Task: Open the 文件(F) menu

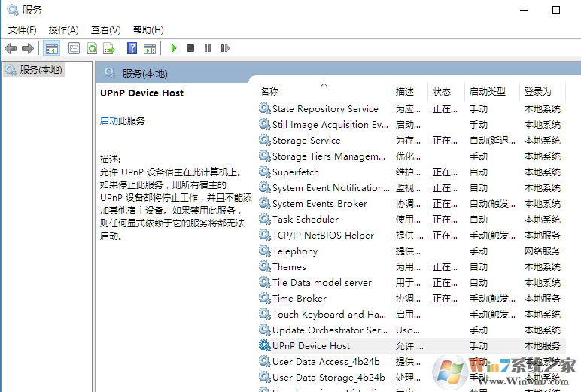Action: (x=23, y=30)
